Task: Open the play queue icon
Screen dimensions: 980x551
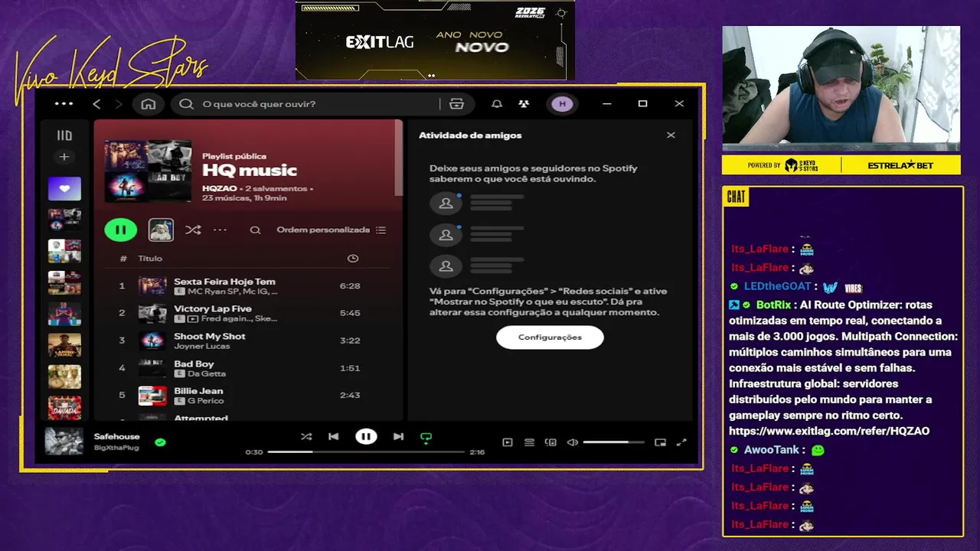Action: click(529, 442)
